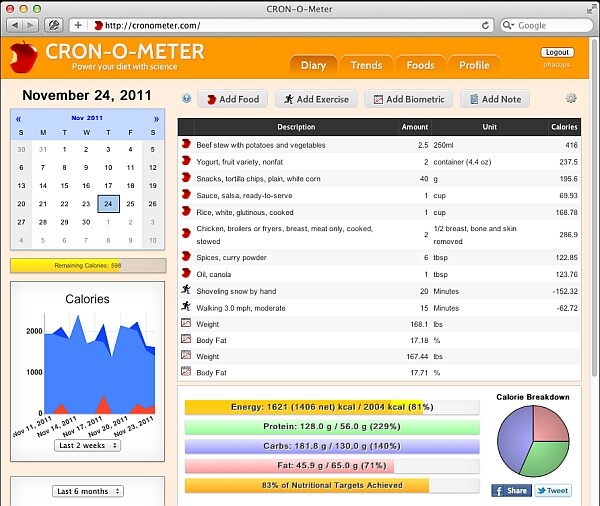Click the Carbs 181.8 g progress bar
Screen dimensions: 600x506
332,446
